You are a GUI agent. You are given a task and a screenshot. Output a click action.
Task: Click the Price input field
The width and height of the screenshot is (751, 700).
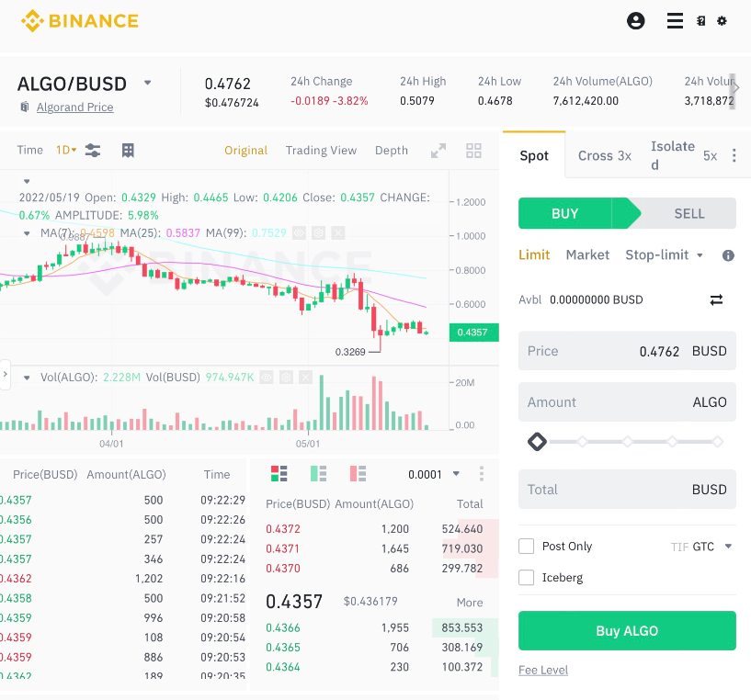pyautogui.click(x=627, y=351)
